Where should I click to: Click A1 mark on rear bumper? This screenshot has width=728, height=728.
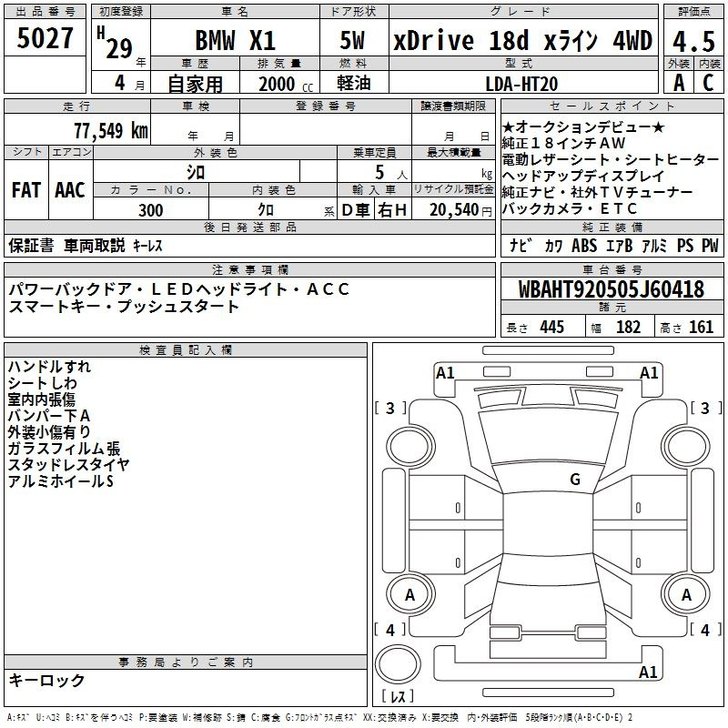click(648, 672)
